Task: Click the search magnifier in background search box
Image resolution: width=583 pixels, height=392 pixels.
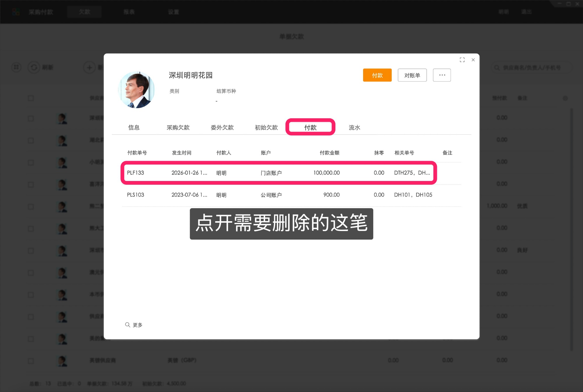Action: 497,68
